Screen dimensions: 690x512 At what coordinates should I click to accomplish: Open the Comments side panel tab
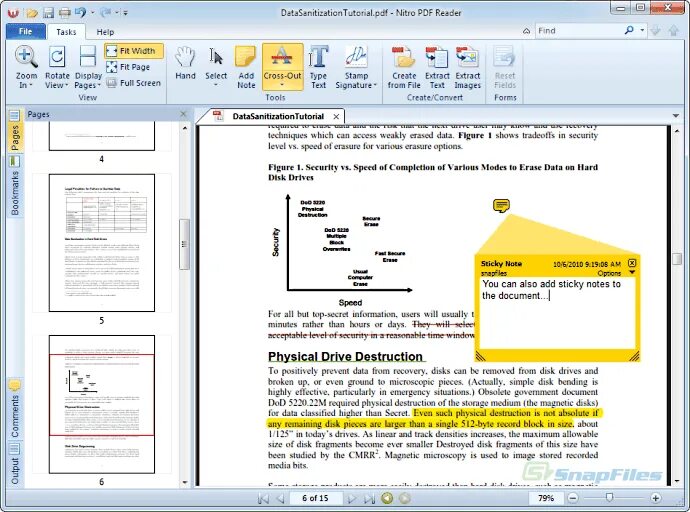15,410
